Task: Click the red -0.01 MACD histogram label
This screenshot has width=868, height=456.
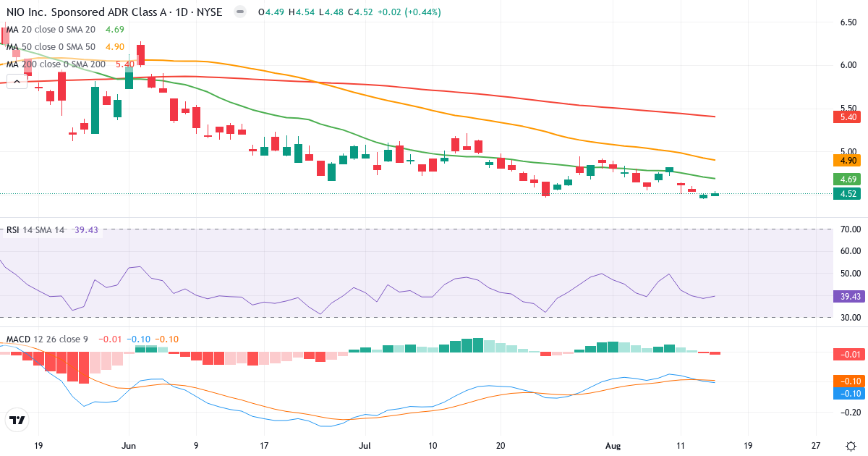Action: 849,354
